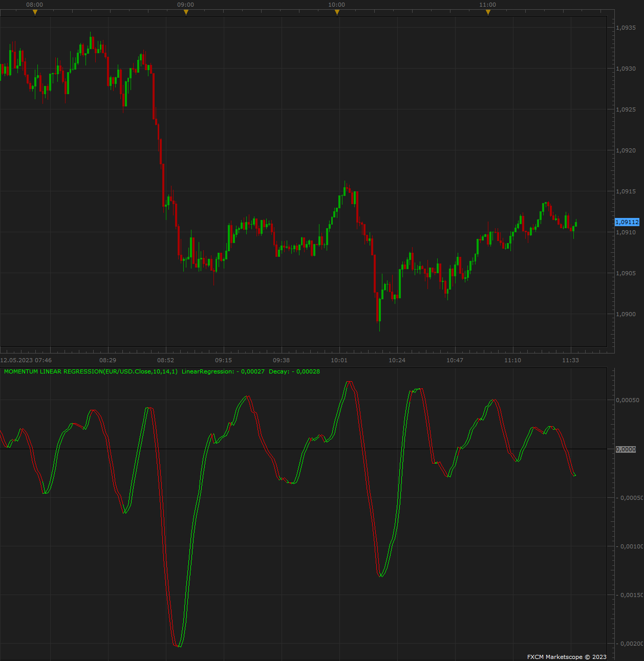Click the MOMENTUM LINEAR REGRESSION indicator label
Viewport: 644px width, 661px height.
click(91, 371)
